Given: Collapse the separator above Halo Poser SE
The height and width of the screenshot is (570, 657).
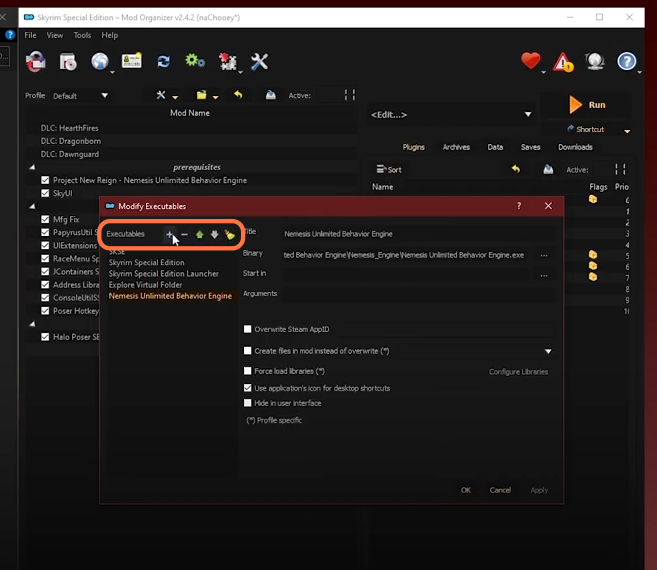Looking at the screenshot, I should click(x=32, y=324).
